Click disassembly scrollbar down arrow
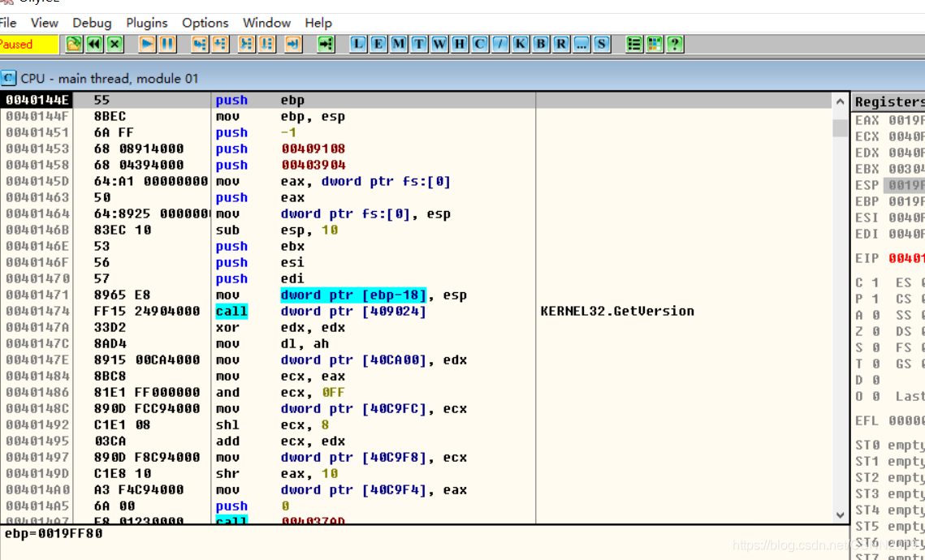 pos(841,515)
